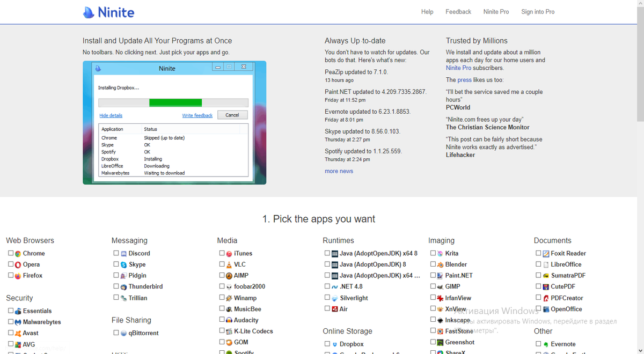Click the Spotify updated news line

point(363,151)
